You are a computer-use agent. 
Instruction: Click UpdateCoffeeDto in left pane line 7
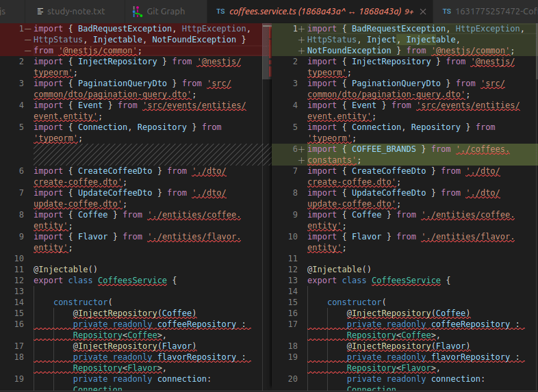115,193
